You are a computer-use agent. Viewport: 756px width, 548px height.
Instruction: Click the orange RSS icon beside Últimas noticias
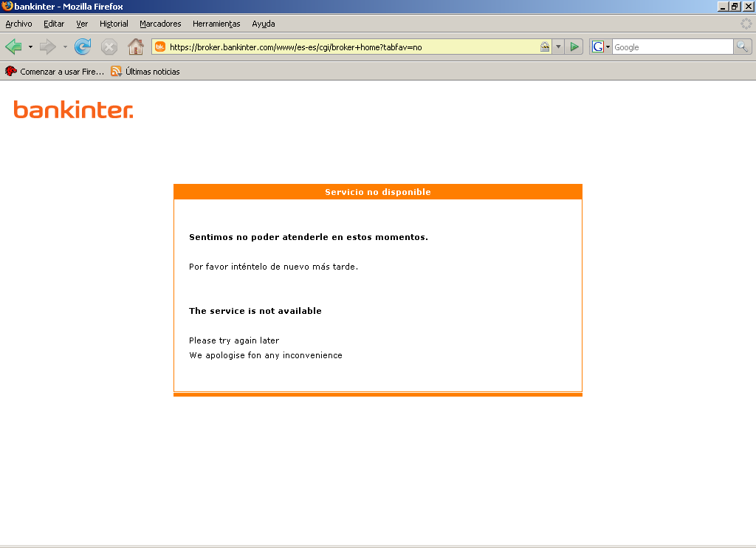point(114,71)
